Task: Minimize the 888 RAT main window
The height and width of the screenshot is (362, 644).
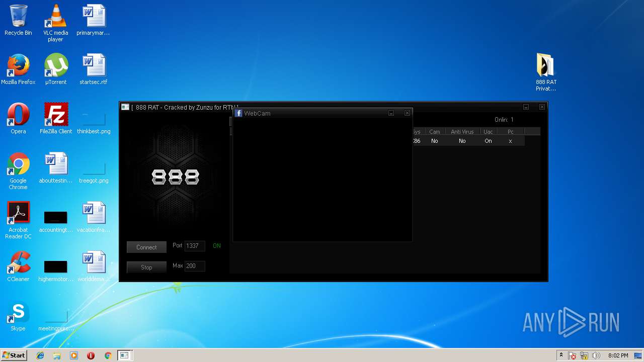Action: 526,107
